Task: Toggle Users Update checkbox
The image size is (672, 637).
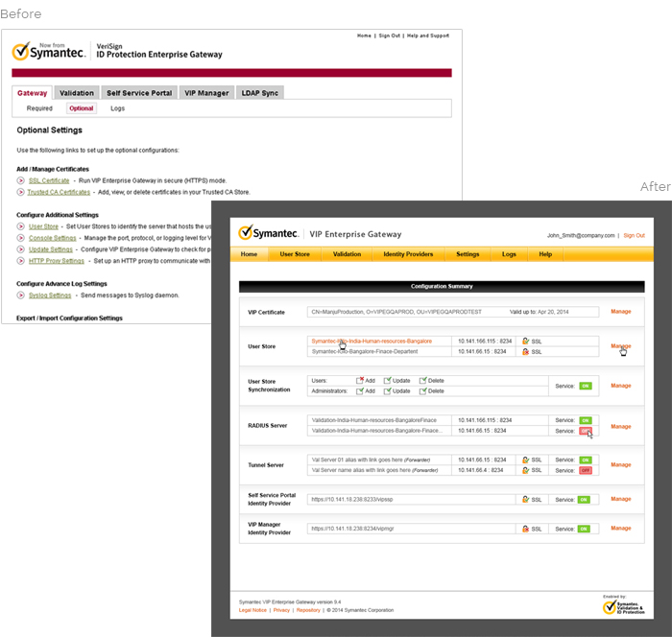Action: click(x=388, y=380)
